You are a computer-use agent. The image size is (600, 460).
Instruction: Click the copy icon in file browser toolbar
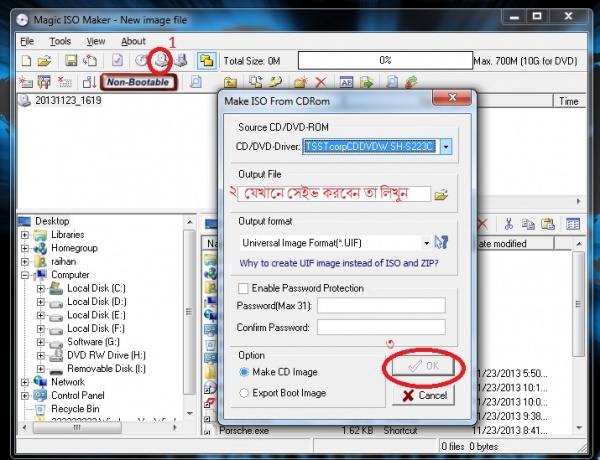point(528,224)
